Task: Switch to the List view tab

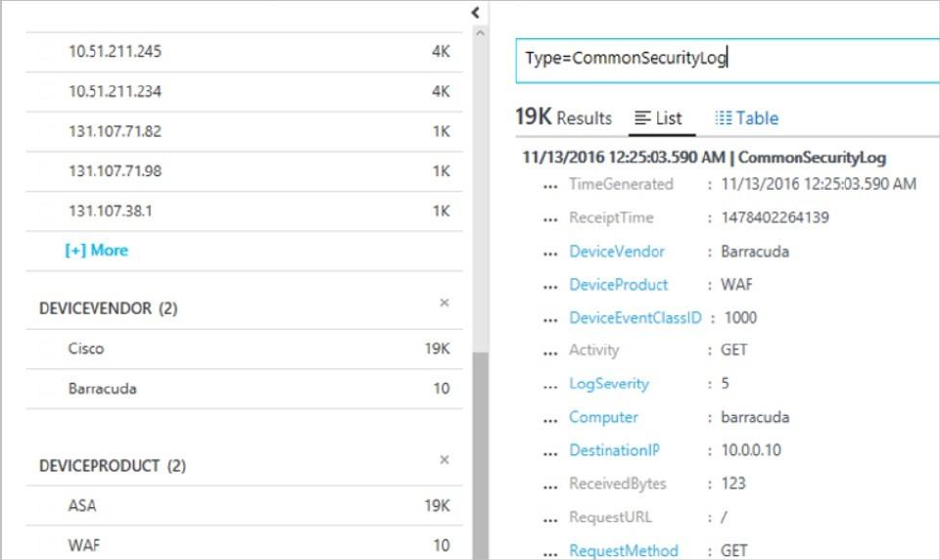Action: point(658,118)
